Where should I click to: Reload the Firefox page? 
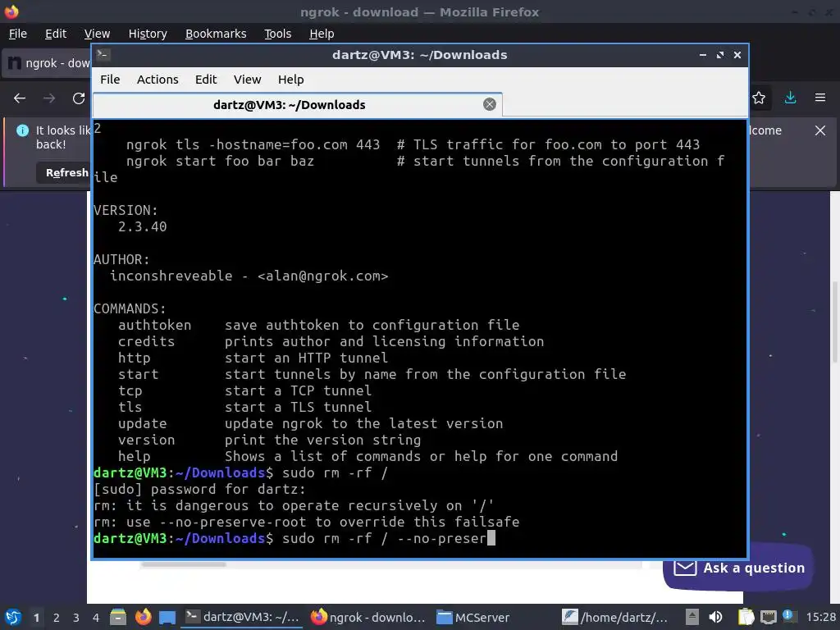[x=79, y=98]
